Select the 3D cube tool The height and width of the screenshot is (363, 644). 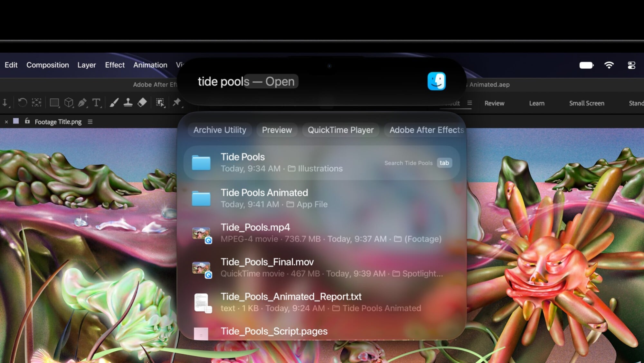click(x=69, y=103)
